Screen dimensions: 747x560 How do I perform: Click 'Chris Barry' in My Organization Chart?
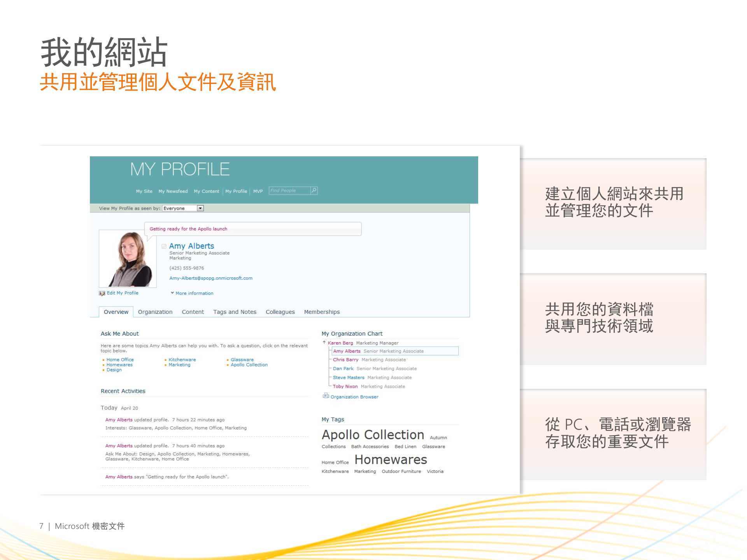[x=345, y=359]
